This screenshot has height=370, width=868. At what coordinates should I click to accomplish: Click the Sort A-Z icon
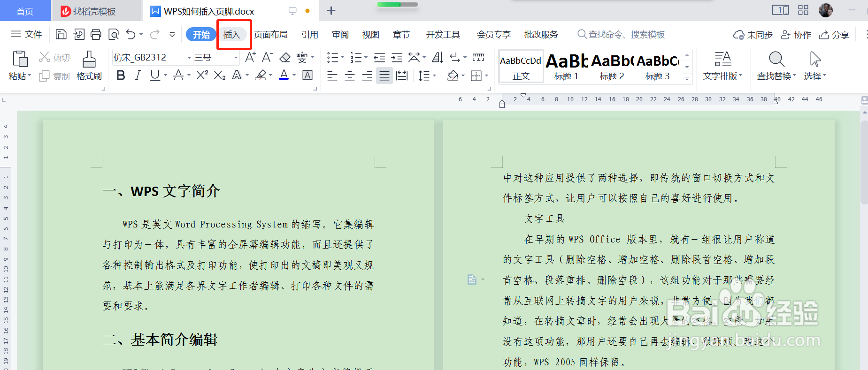pyautogui.click(x=438, y=58)
